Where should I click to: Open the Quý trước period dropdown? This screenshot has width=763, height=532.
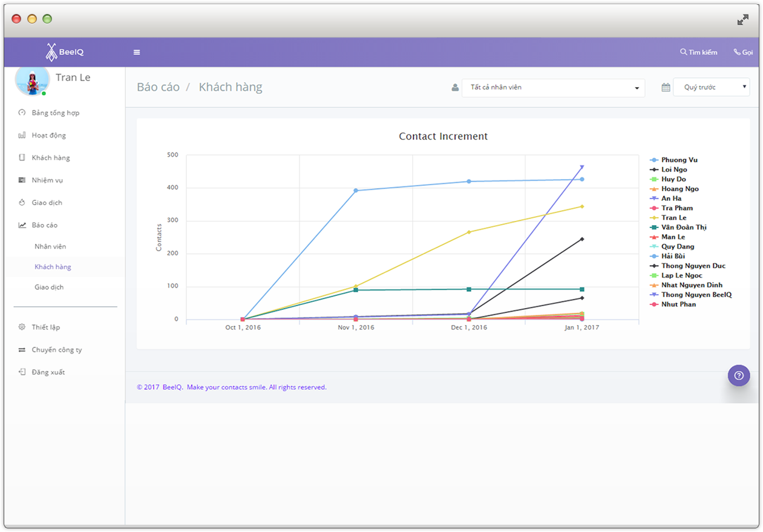pyautogui.click(x=711, y=88)
